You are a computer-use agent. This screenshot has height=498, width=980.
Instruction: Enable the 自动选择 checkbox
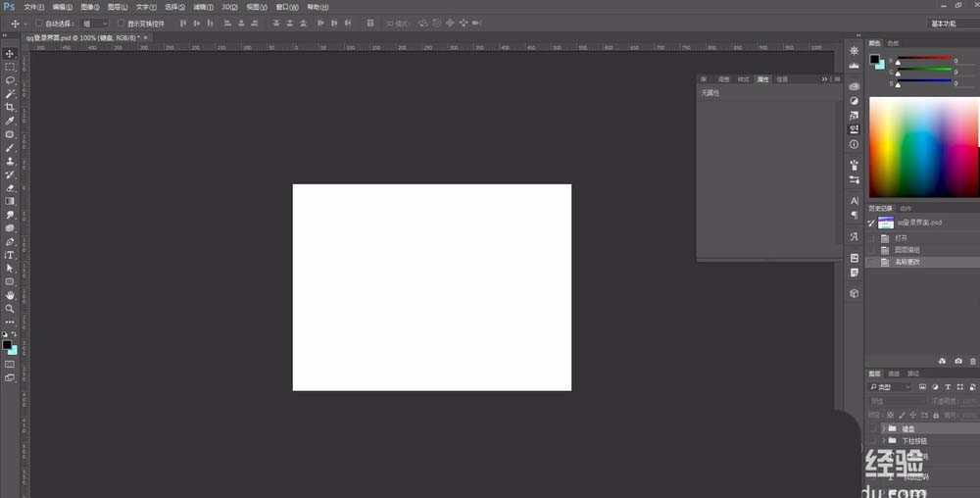pyautogui.click(x=39, y=23)
